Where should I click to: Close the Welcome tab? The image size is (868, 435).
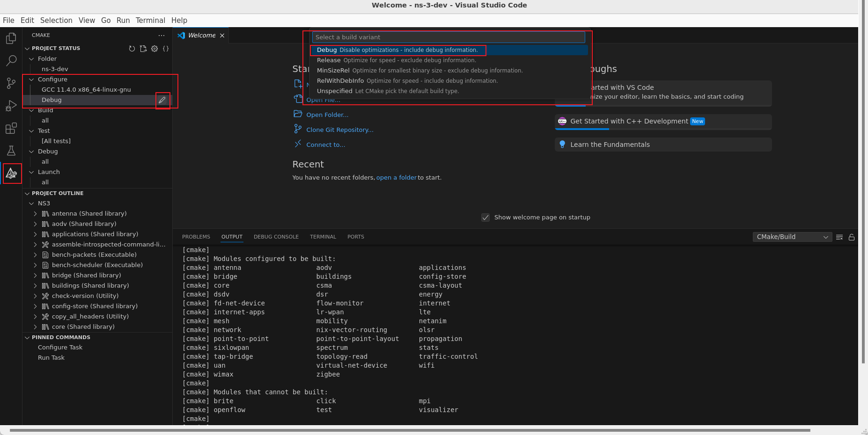222,36
